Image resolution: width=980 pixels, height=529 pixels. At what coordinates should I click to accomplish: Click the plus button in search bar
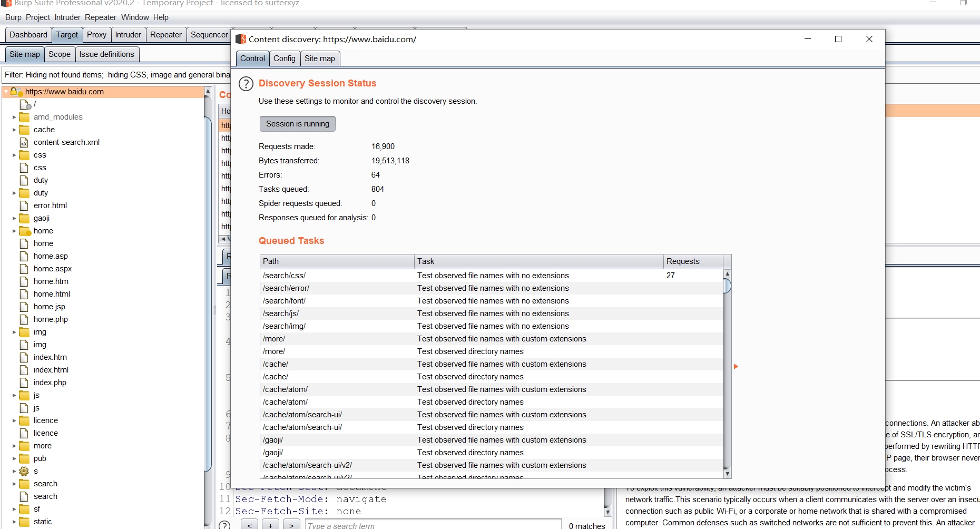270,525
